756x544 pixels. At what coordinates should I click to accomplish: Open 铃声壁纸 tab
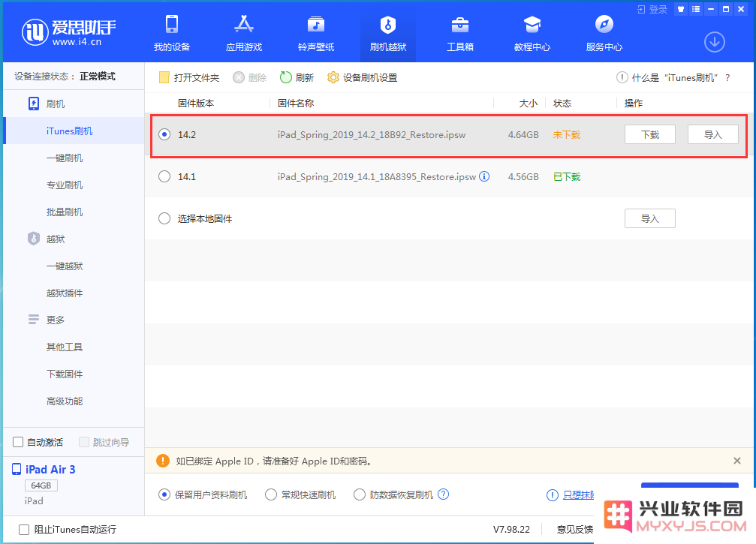(x=316, y=33)
